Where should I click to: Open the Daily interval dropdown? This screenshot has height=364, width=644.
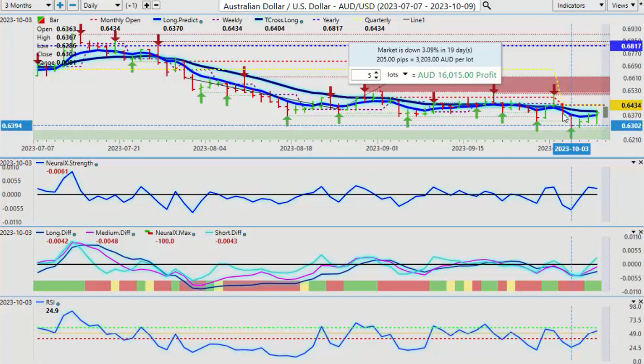(x=101, y=5)
